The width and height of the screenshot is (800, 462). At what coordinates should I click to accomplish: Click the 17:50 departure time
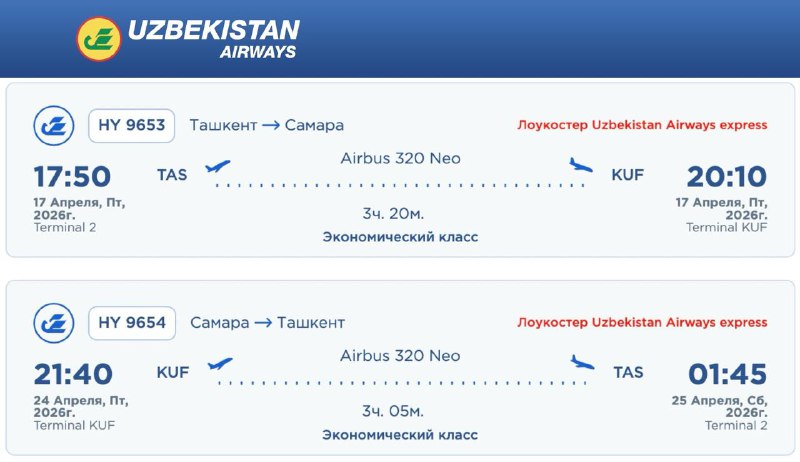pyautogui.click(x=72, y=177)
